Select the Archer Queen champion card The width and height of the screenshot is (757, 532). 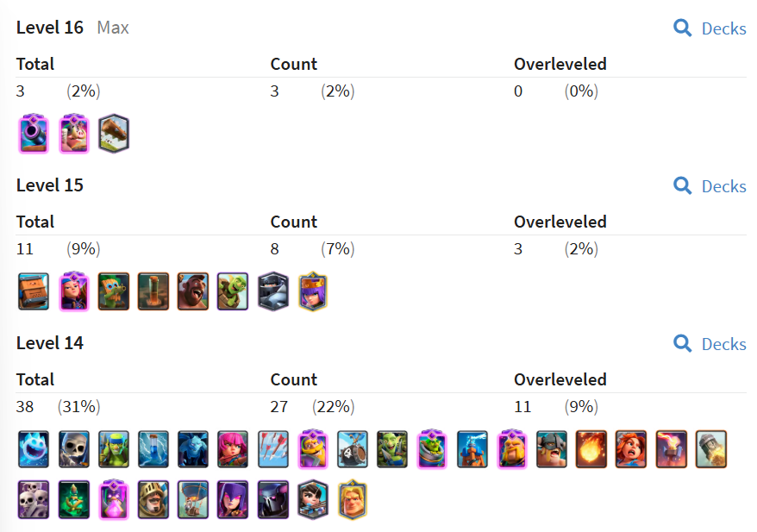tap(312, 291)
